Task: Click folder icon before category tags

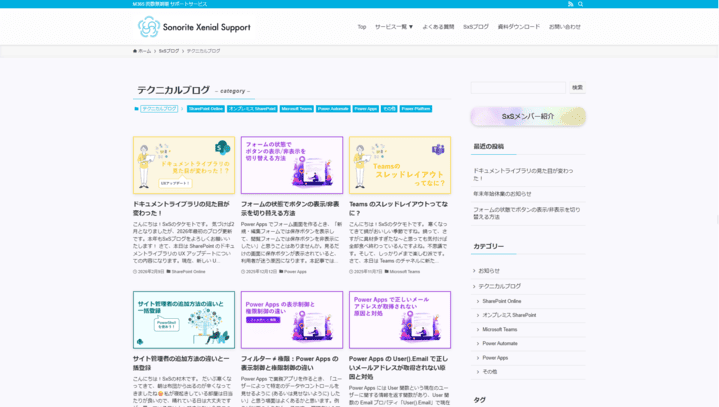Action: pyautogui.click(x=136, y=109)
